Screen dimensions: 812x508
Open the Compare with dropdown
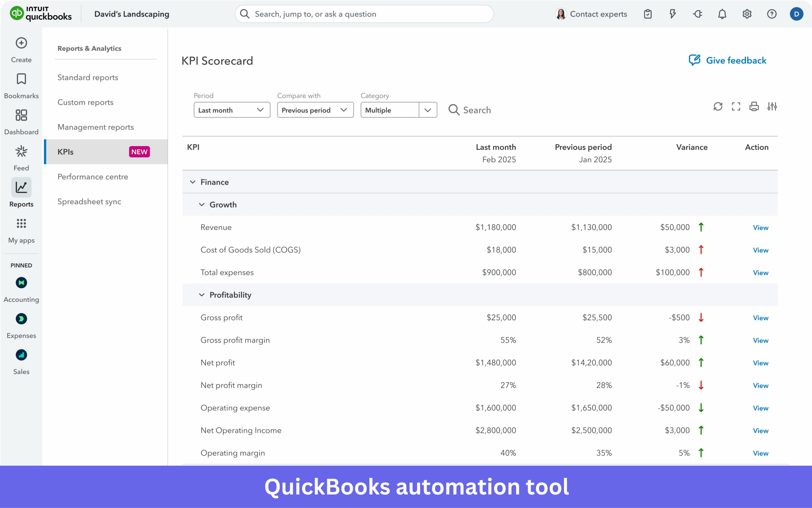coord(315,110)
